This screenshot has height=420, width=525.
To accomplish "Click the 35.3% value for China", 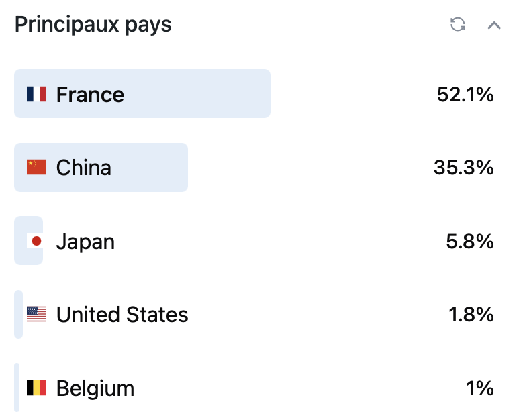I will point(464,168).
